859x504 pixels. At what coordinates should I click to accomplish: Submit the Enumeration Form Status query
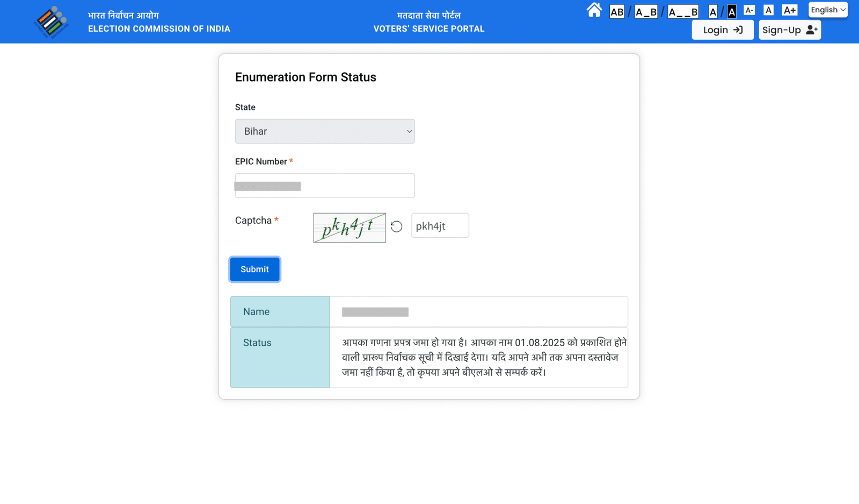coord(254,269)
